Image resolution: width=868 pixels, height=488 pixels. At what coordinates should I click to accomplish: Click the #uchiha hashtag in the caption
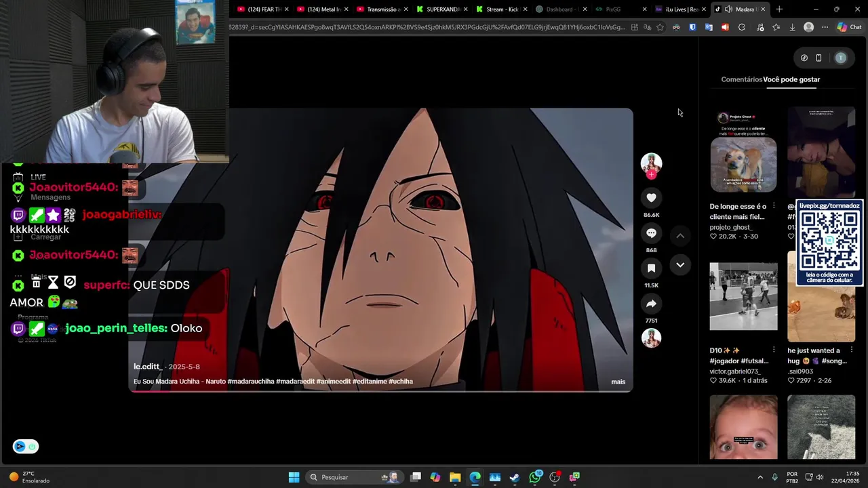[x=401, y=382]
